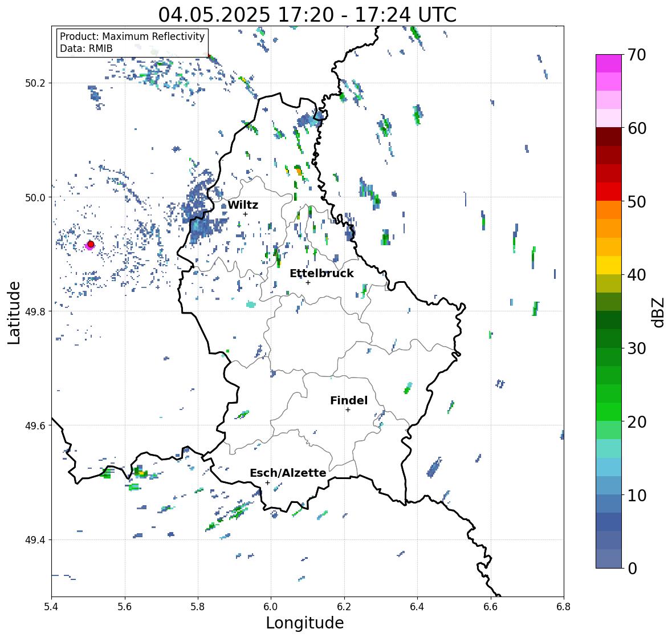The width and height of the screenshot is (672, 637).
Task: Click the colorbar tick label 60
Action: 637,128
